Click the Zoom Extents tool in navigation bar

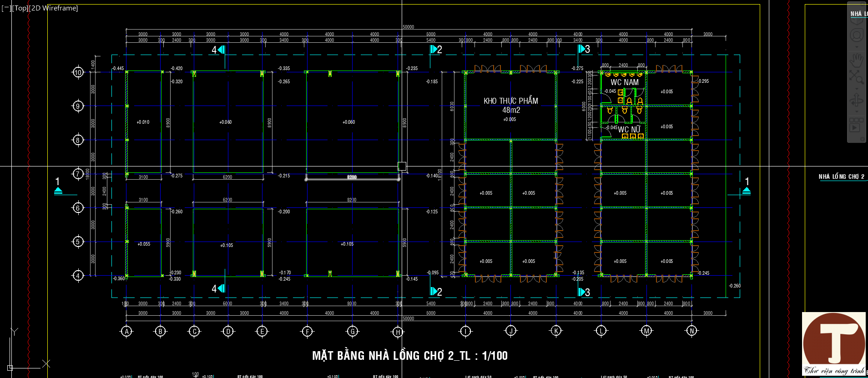click(857, 77)
